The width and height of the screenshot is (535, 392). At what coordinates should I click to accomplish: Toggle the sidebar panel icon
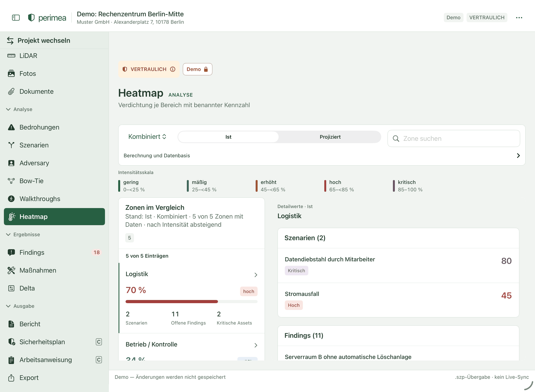click(16, 18)
